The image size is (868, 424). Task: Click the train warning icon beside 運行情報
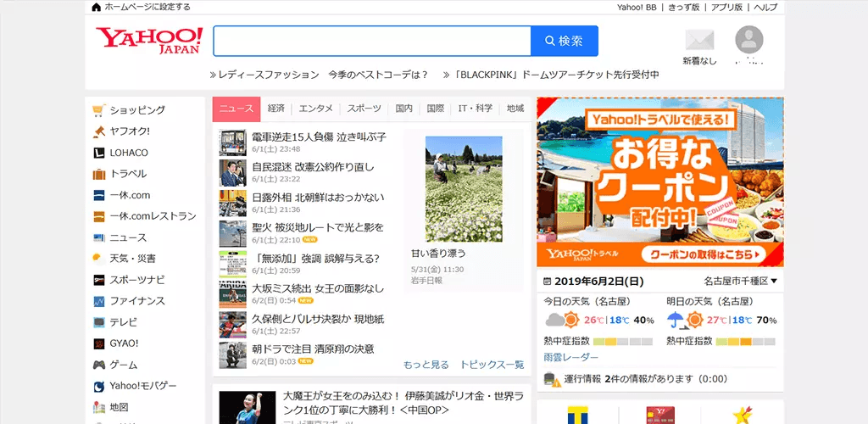pos(553,380)
